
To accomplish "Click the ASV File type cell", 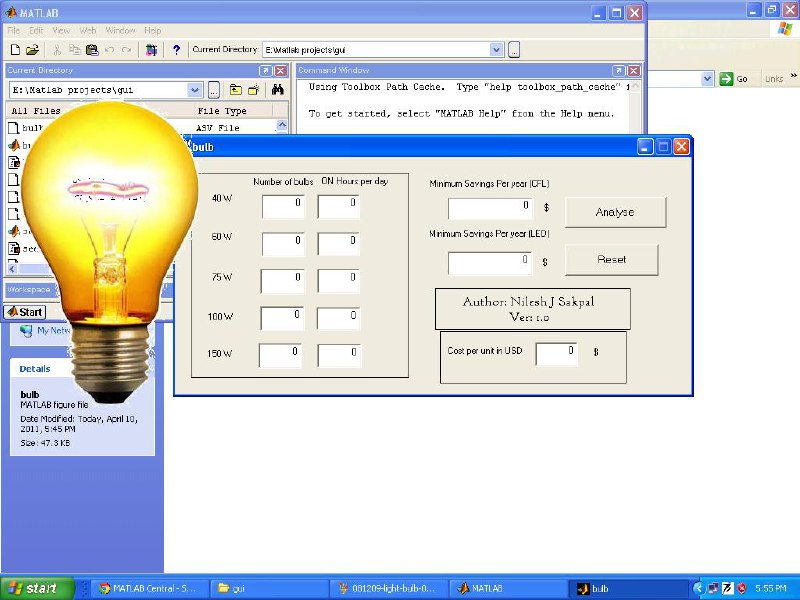I will tap(218, 128).
